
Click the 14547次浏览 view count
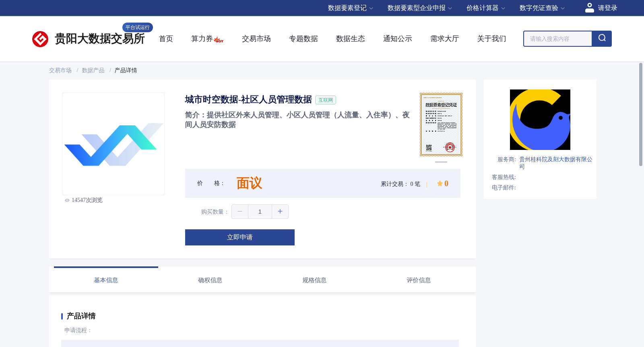(x=87, y=200)
